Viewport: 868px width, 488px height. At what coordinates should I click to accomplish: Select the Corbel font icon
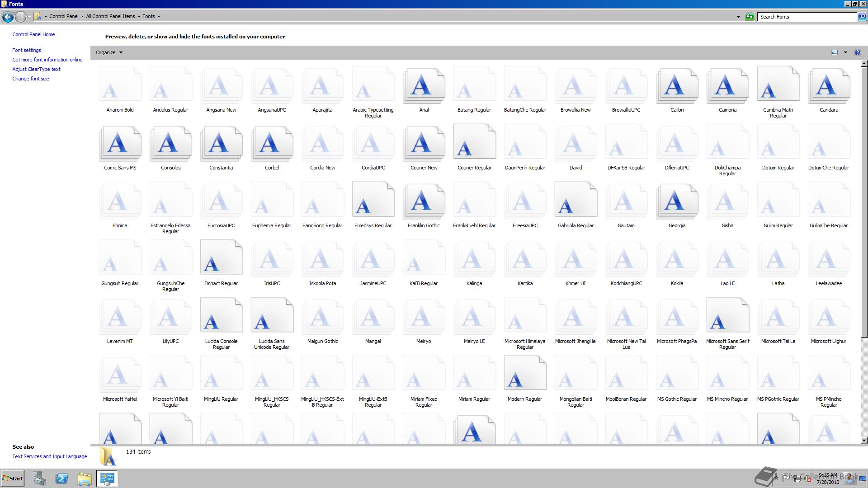tap(272, 144)
